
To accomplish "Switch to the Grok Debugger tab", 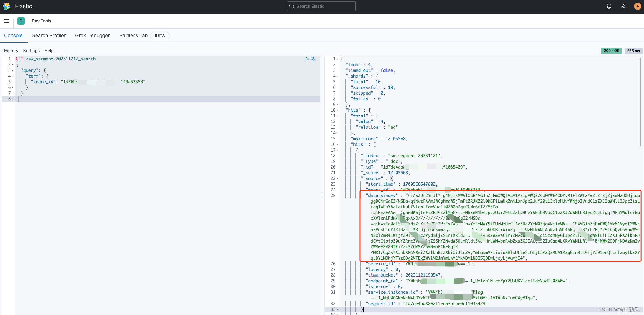I will pyautogui.click(x=93, y=35).
